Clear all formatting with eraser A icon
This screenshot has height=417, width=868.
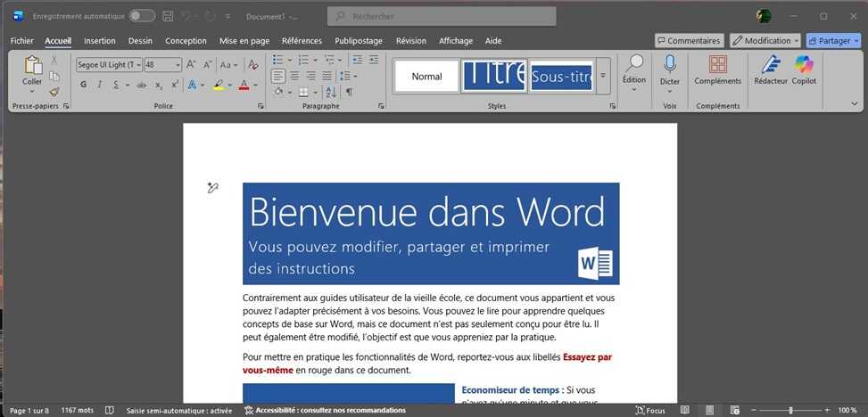point(253,65)
